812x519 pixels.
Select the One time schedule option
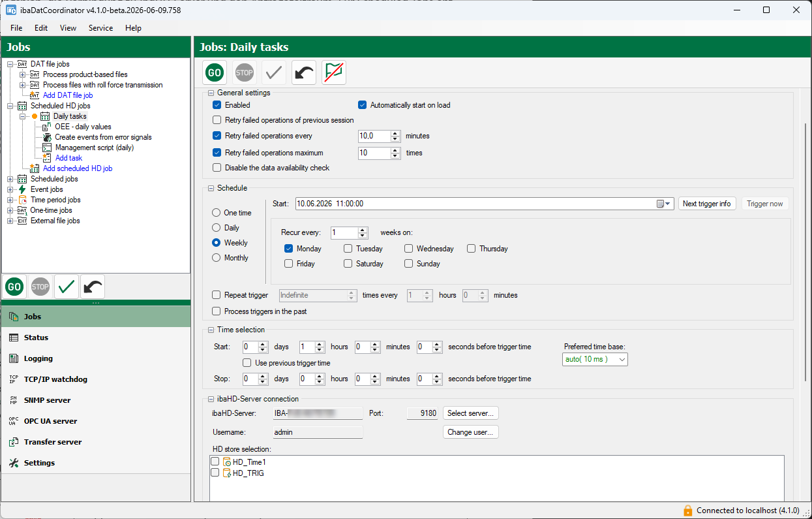(x=217, y=213)
